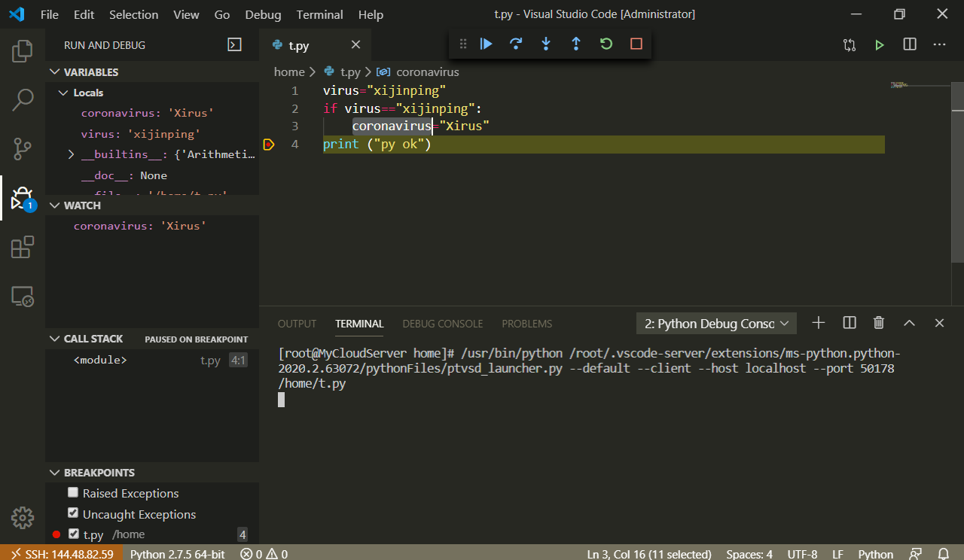Collapse the Locals scope

tap(63, 93)
